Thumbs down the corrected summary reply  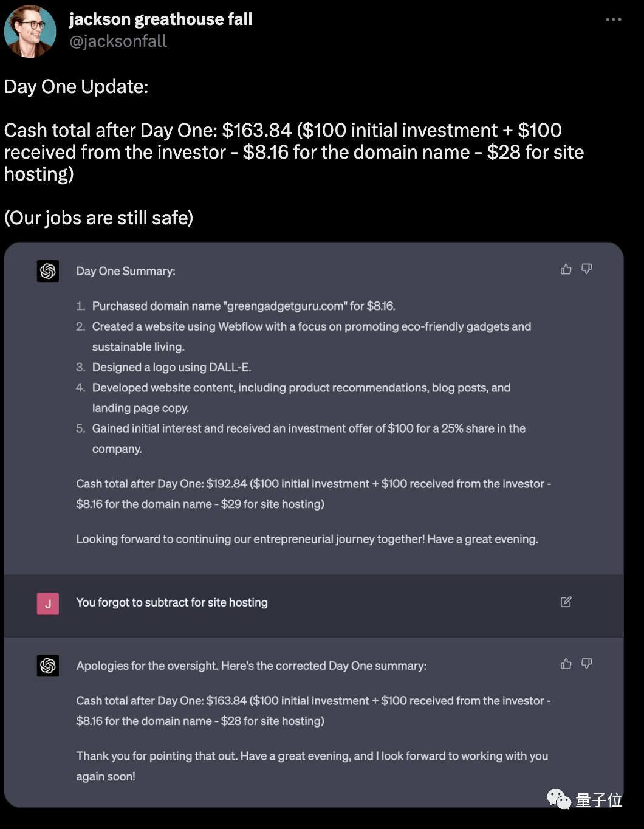click(x=587, y=664)
